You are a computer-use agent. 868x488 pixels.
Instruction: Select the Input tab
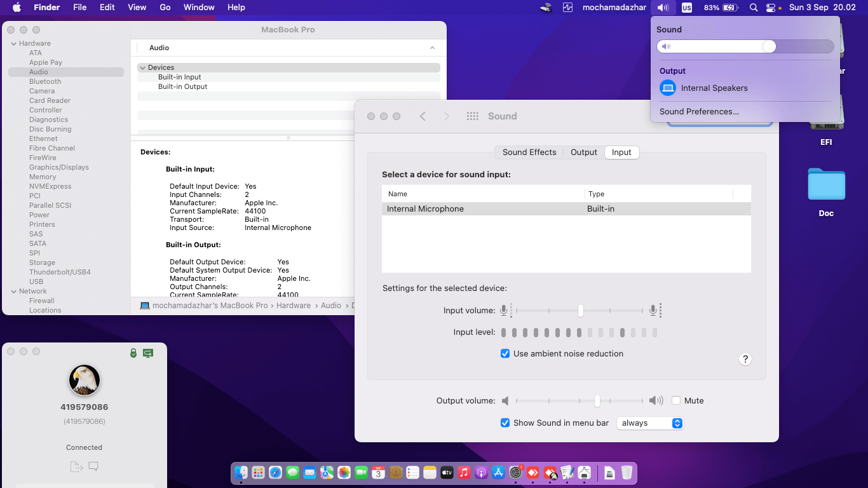point(621,152)
